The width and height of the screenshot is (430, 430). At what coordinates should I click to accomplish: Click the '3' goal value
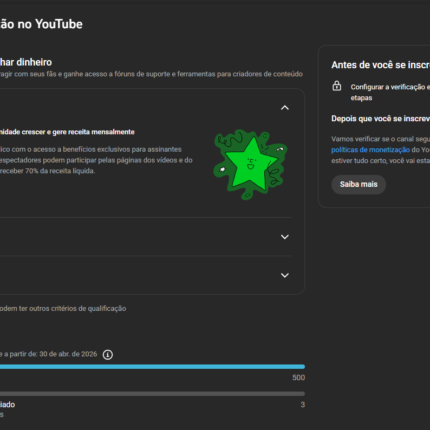[303, 405]
